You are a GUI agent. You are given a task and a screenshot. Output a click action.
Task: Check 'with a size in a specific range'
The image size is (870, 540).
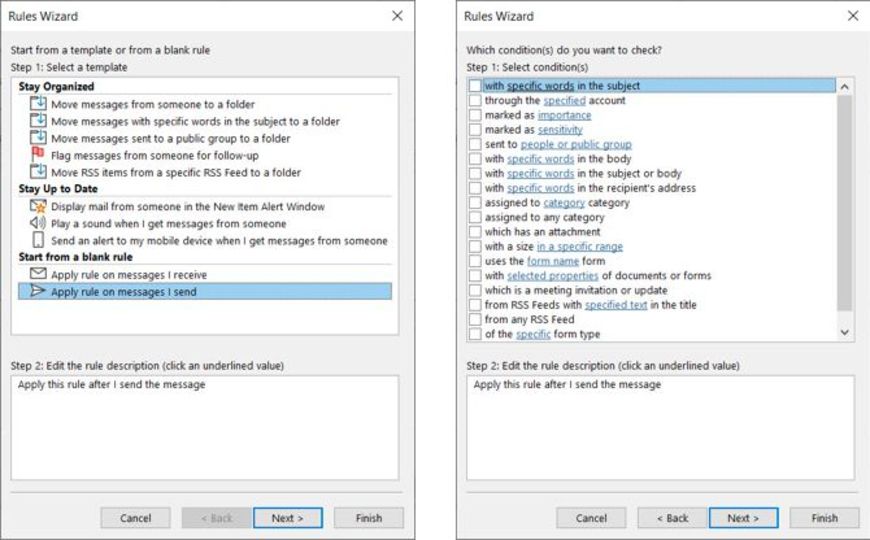[x=475, y=246]
